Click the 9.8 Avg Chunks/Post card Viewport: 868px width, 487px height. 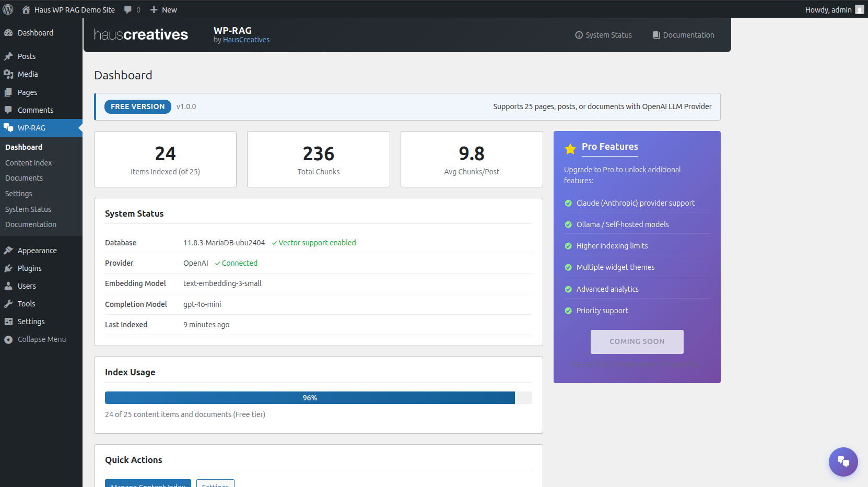pos(472,159)
